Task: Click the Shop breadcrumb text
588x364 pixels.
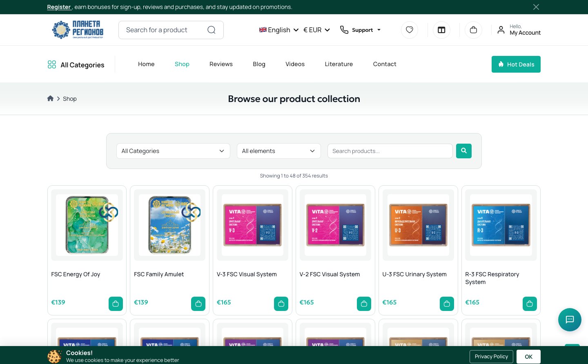Action: (70, 99)
